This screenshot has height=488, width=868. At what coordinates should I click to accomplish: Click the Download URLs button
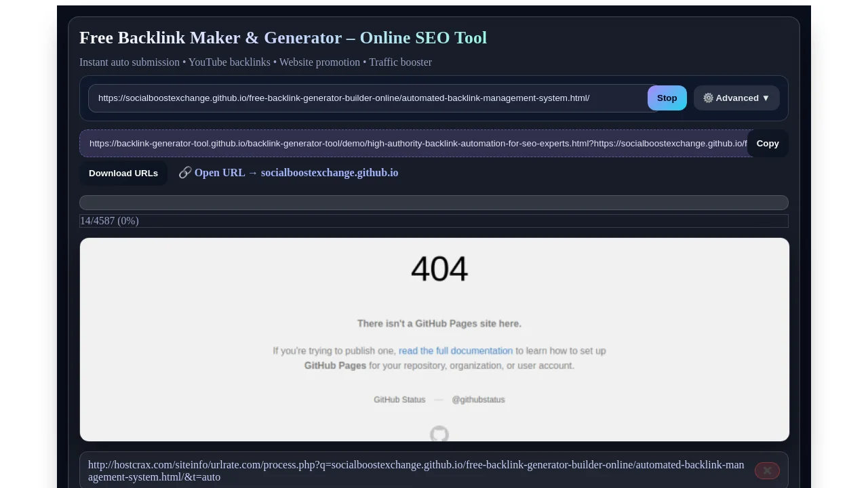pyautogui.click(x=123, y=173)
